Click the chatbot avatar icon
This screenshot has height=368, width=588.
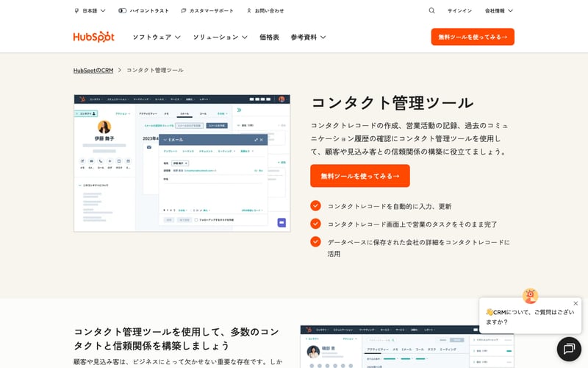click(x=530, y=296)
